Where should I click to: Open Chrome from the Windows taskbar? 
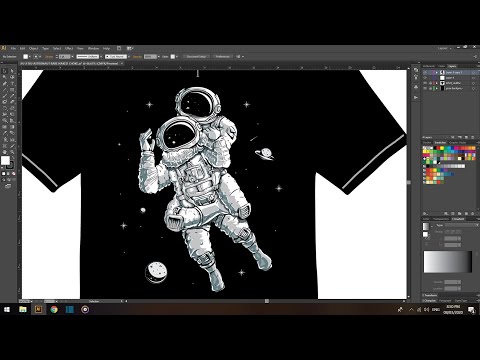point(54,310)
